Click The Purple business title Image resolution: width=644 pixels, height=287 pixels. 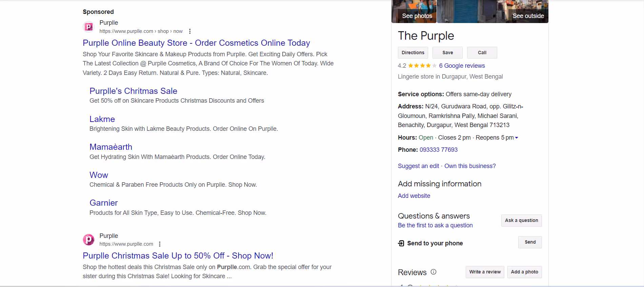click(426, 36)
